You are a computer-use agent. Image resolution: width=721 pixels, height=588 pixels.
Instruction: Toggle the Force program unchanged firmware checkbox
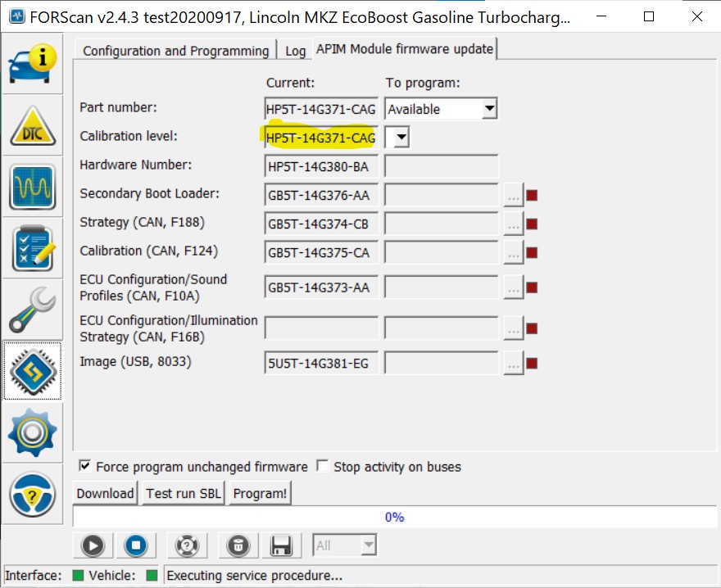point(84,467)
